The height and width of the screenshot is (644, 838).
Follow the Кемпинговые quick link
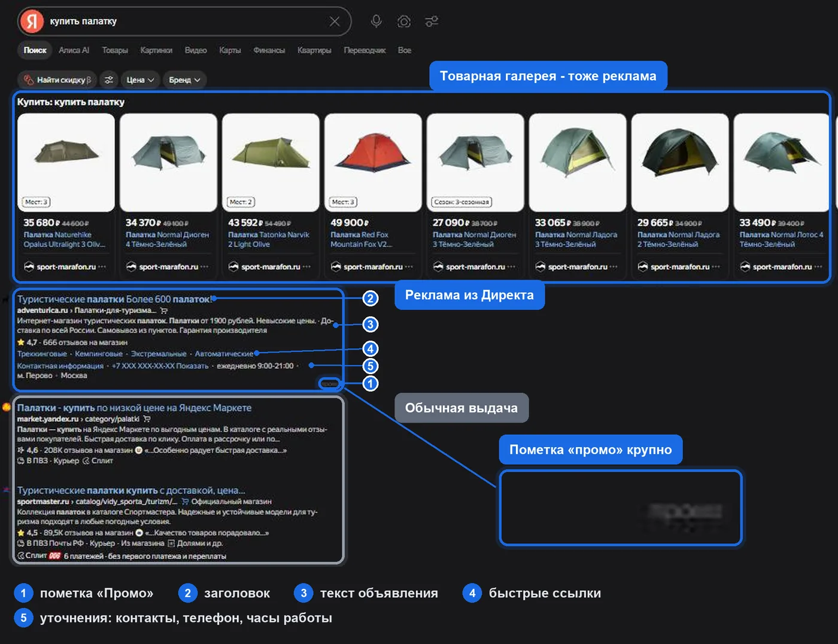(99, 354)
